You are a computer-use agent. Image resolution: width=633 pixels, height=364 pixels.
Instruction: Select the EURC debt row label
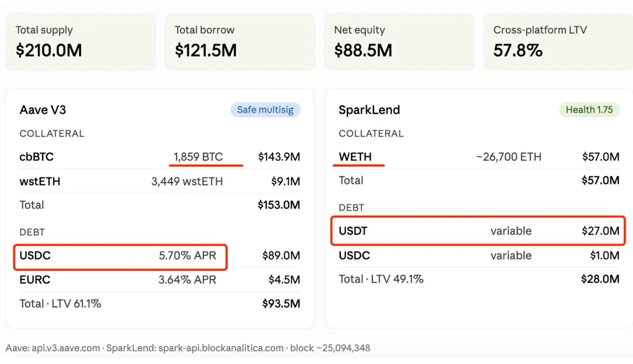(x=35, y=280)
